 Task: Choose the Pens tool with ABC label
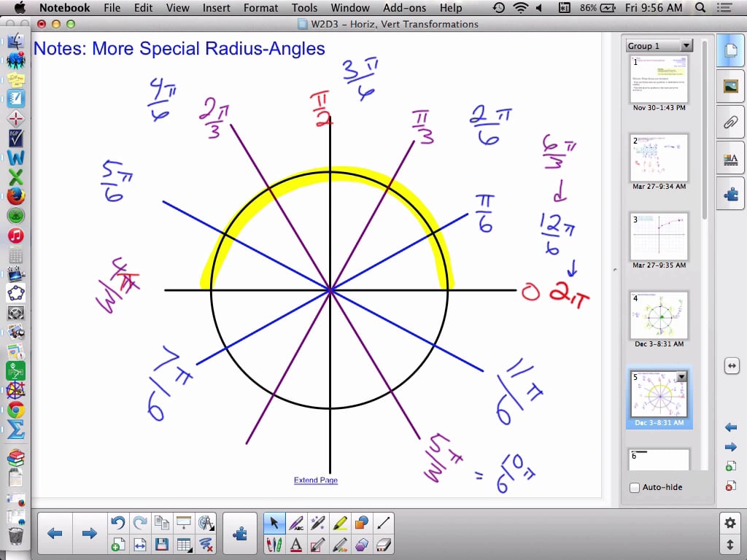click(296, 523)
